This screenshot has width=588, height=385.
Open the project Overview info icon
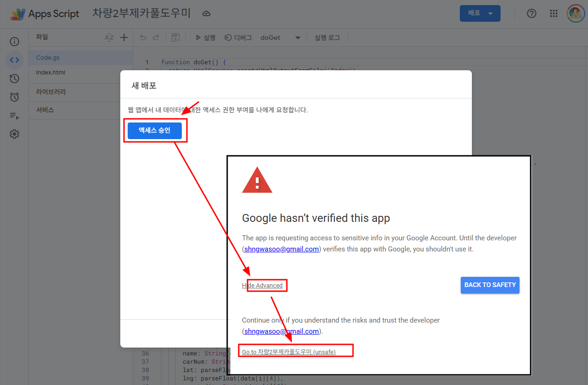[14, 42]
